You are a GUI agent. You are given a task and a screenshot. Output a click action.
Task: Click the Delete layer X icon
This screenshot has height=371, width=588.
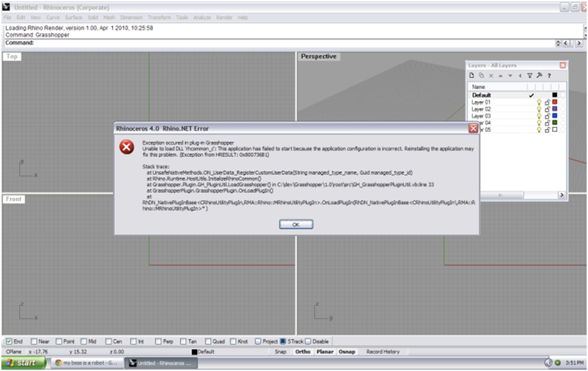pyautogui.click(x=491, y=75)
